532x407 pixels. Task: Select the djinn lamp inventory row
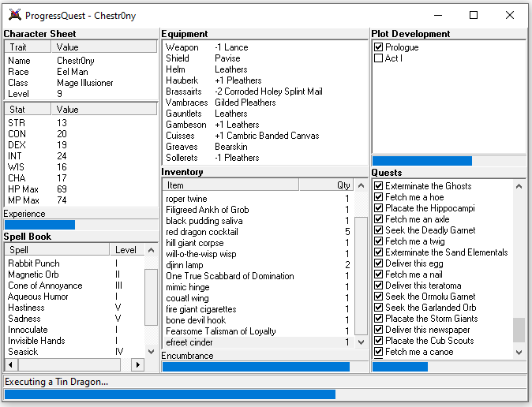tap(259, 265)
